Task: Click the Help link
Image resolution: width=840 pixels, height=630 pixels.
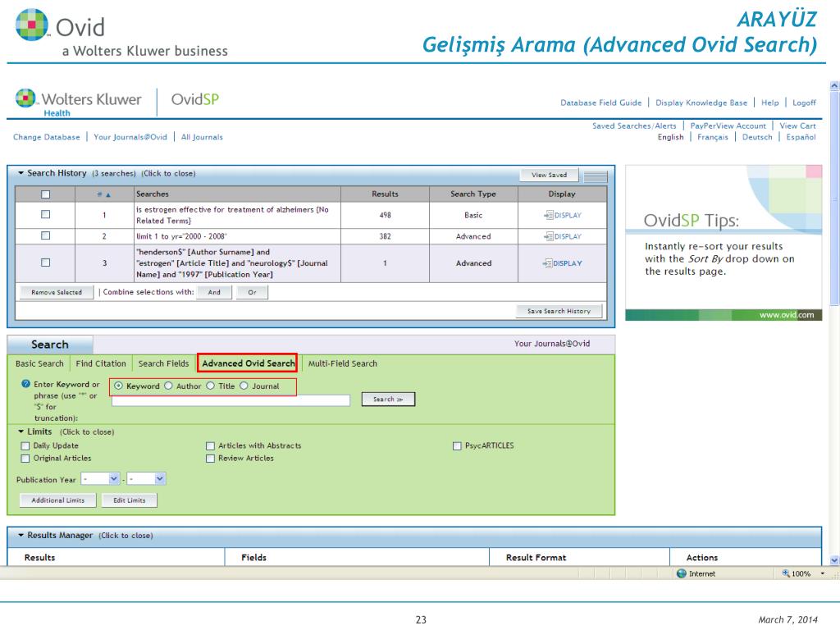Action: [769, 103]
